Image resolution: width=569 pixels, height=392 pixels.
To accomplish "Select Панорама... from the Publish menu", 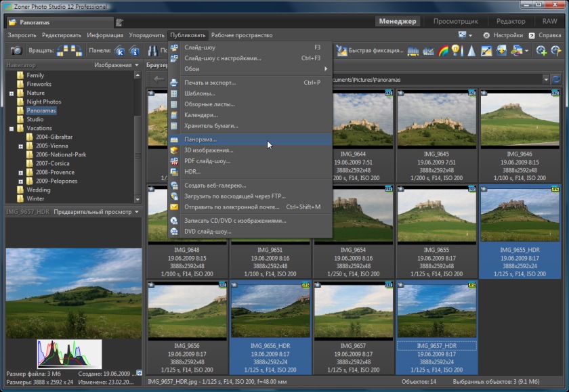I will [x=201, y=139].
